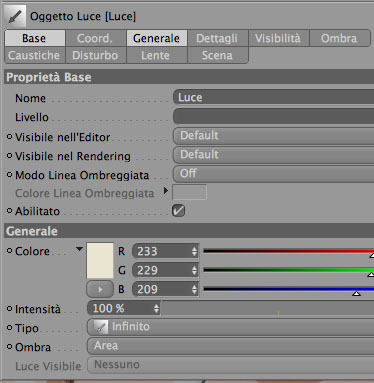Image resolution: width=374 pixels, height=383 pixels.
Task: Toggle animation dot for Visibile nell'Editor
Action: pos(9,137)
